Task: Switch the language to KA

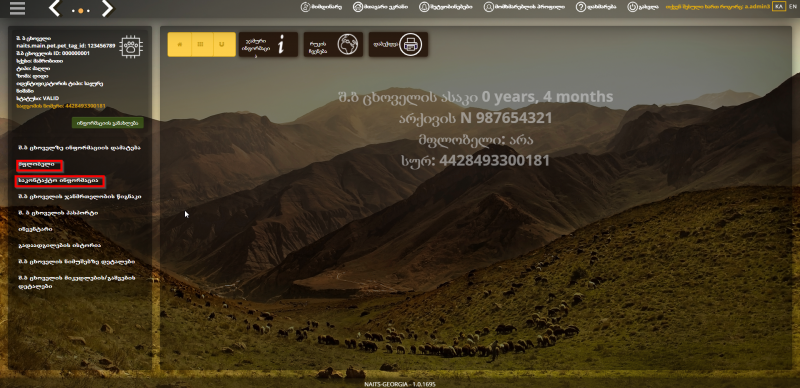Action: [779, 7]
